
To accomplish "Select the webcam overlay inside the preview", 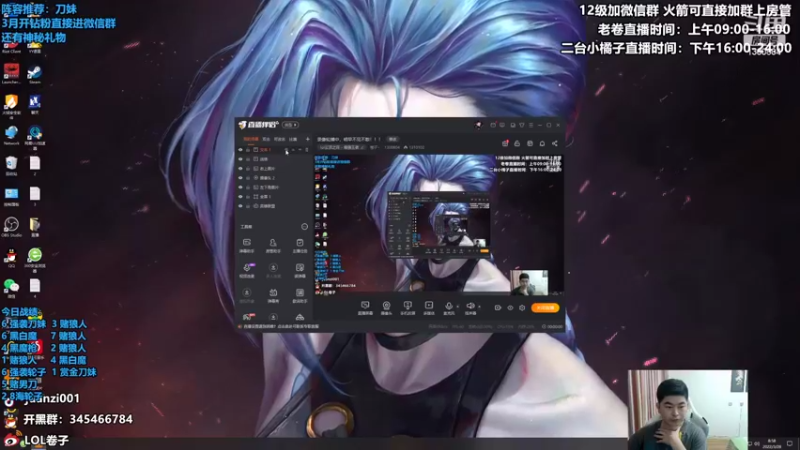I will point(529,282).
